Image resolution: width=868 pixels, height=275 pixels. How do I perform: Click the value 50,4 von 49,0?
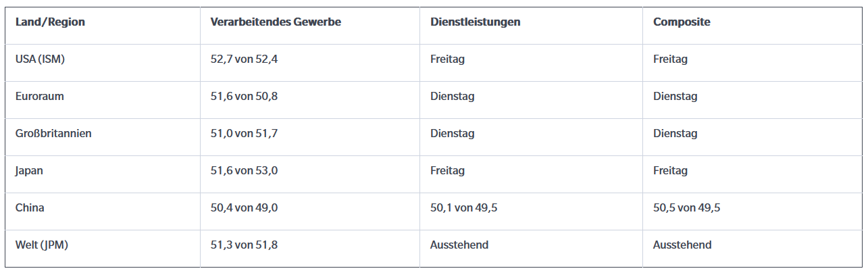point(244,208)
